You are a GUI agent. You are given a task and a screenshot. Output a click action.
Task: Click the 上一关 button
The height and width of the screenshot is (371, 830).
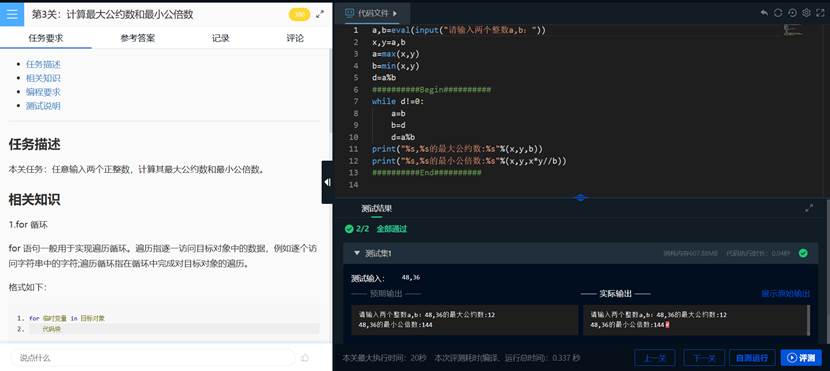[654, 358]
